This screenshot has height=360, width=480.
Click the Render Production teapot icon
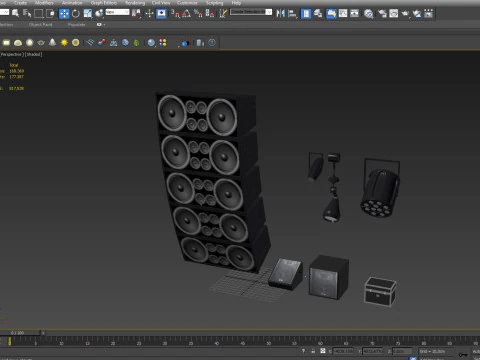(x=405, y=13)
